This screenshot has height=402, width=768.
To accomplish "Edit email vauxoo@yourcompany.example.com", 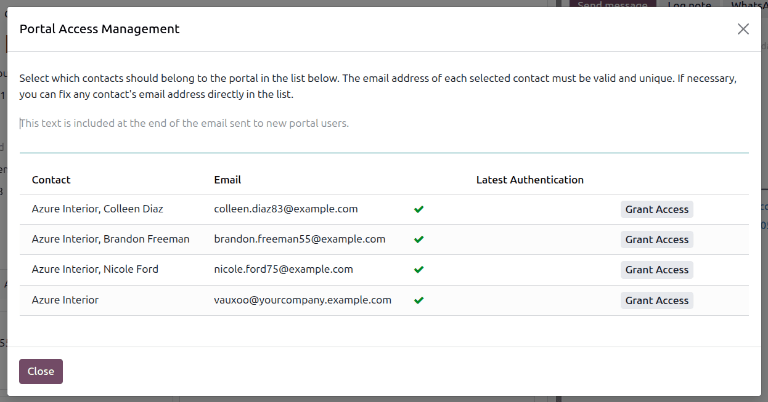I will pos(302,299).
